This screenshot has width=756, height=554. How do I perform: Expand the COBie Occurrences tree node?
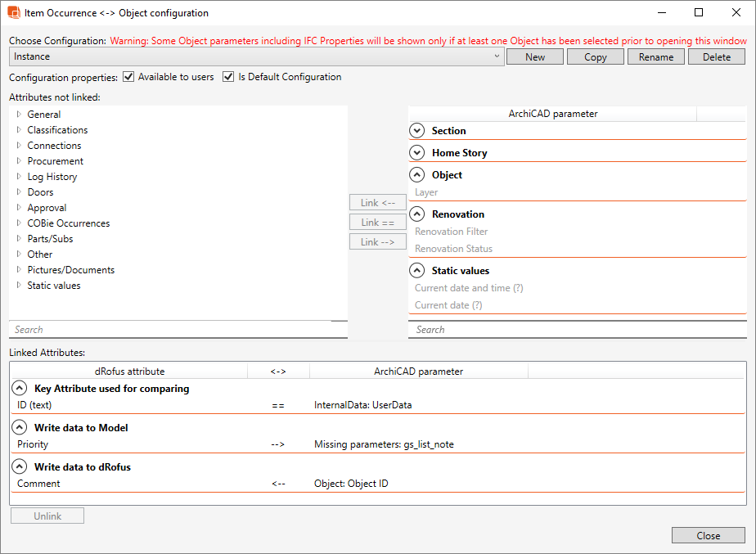[x=19, y=223]
